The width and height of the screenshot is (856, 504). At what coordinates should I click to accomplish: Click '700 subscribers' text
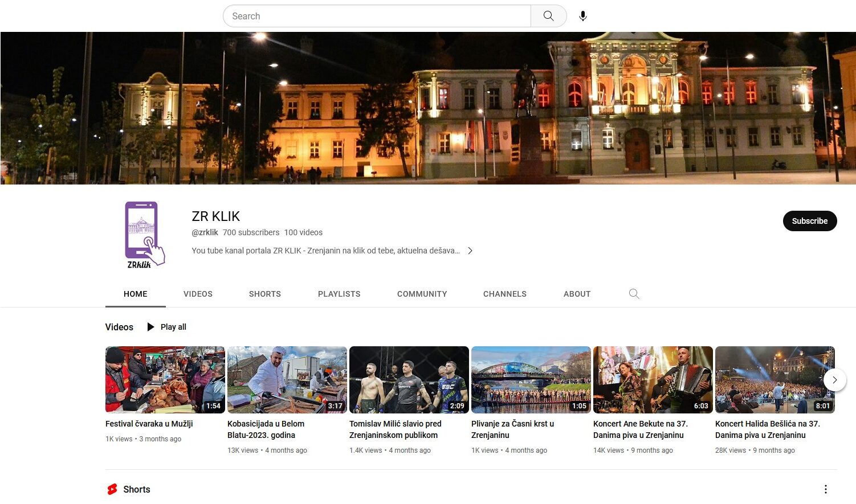[x=251, y=232]
